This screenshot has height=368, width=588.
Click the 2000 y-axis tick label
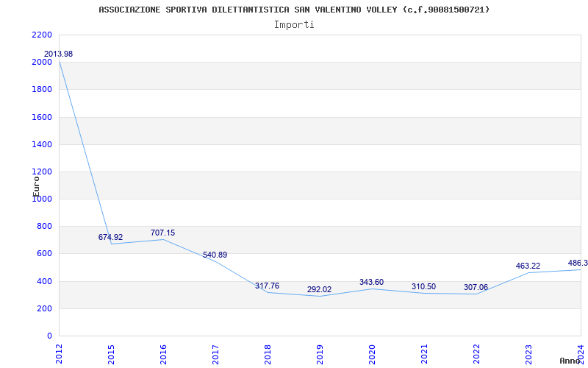pyautogui.click(x=42, y=63)
